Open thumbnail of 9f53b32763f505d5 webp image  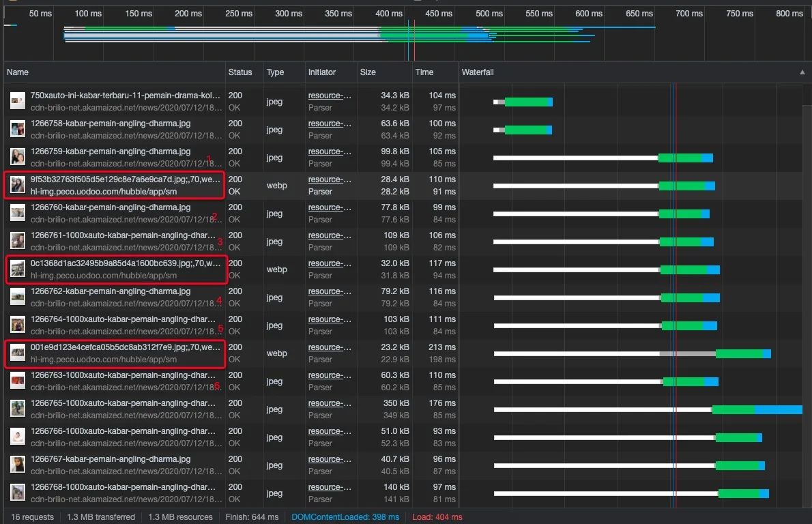pos(18,185)
